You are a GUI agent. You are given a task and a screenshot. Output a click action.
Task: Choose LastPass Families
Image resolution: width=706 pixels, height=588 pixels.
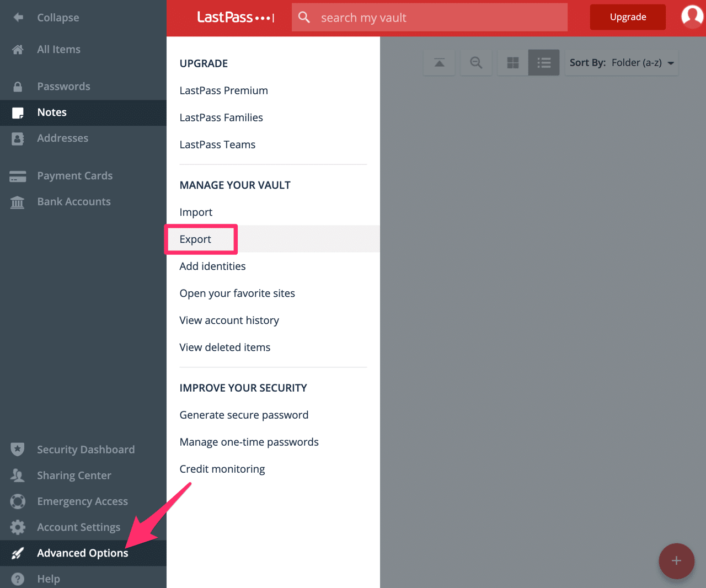(x=221, y=117)
